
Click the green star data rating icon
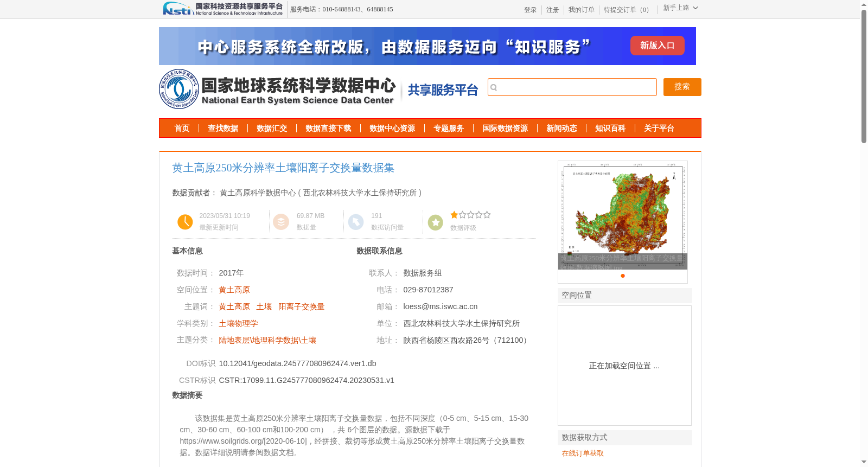coord(436,222)
